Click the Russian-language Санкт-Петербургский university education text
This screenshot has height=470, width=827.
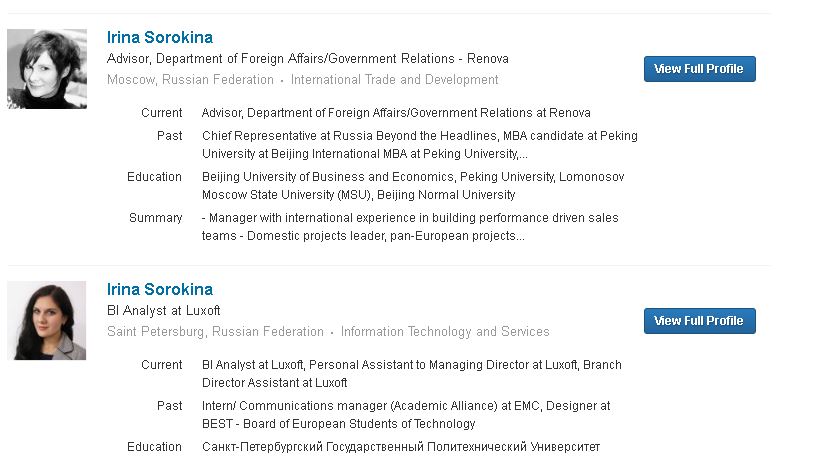coord(400,447)
